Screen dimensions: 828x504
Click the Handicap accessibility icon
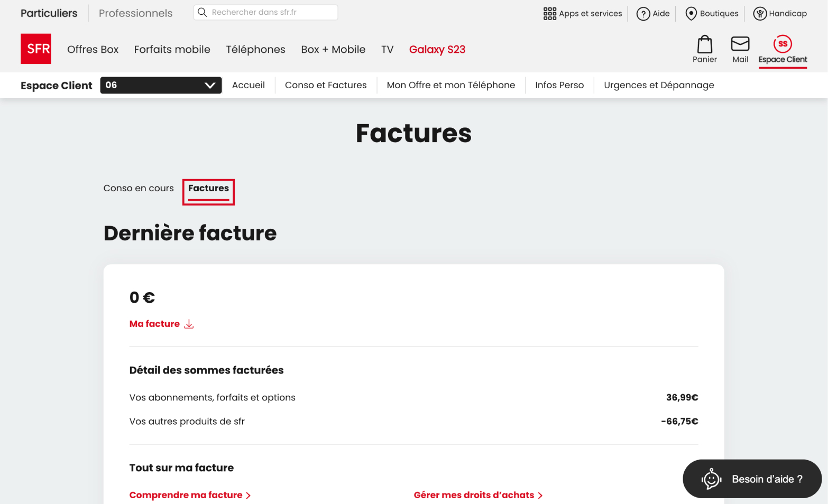[761, 13]
